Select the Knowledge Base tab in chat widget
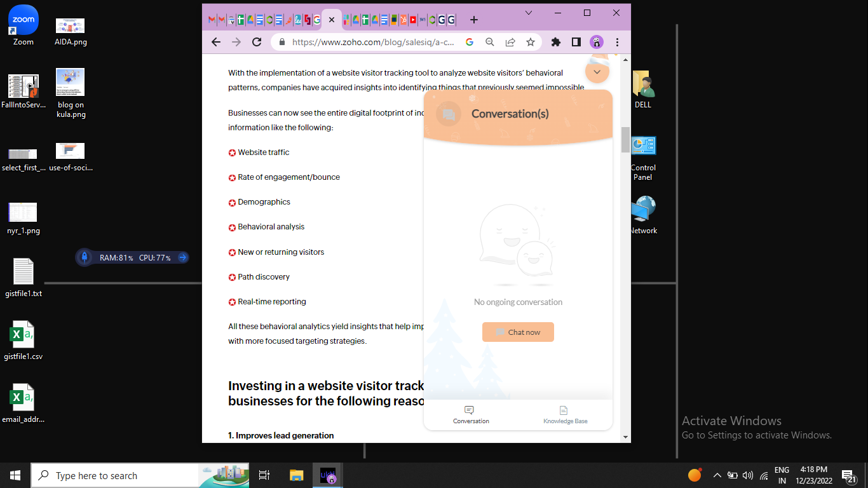The height and width of the screenshot is (488, 868). 565,415
